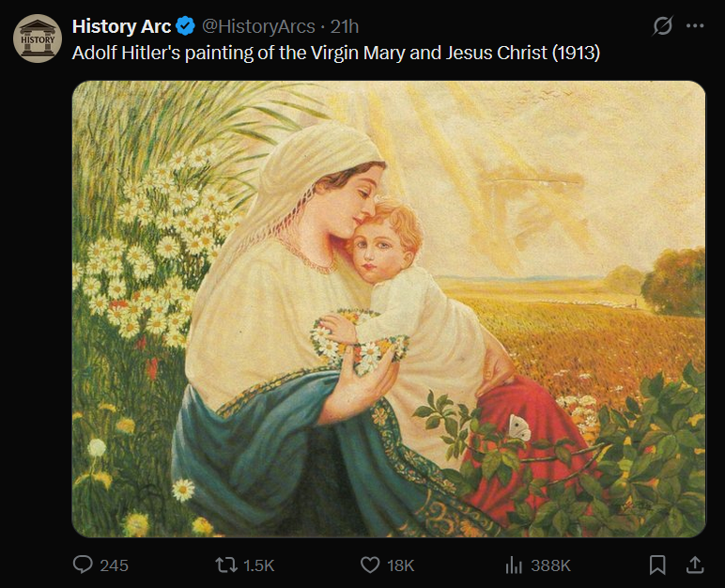Click the 245 replies count
This screenshot has height=588, width=725.
[x=114, y=565]
